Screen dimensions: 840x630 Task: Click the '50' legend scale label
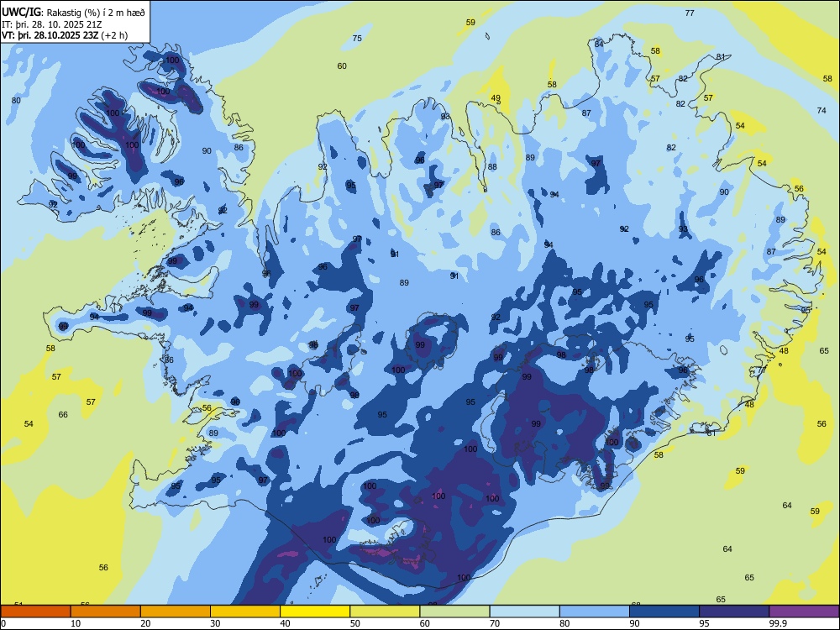[x=355, y=623]
